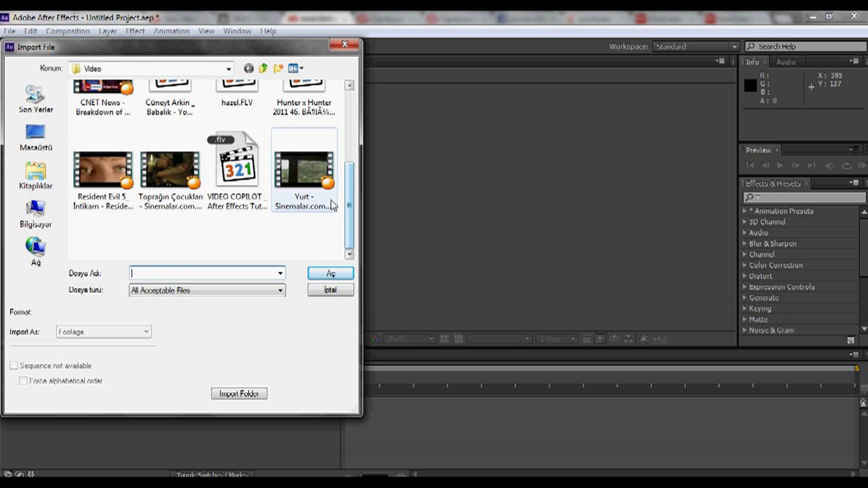The image size is (868, 488).
Task: Open Son Yerler in places sidebar
Action: (x=36, y=99)
